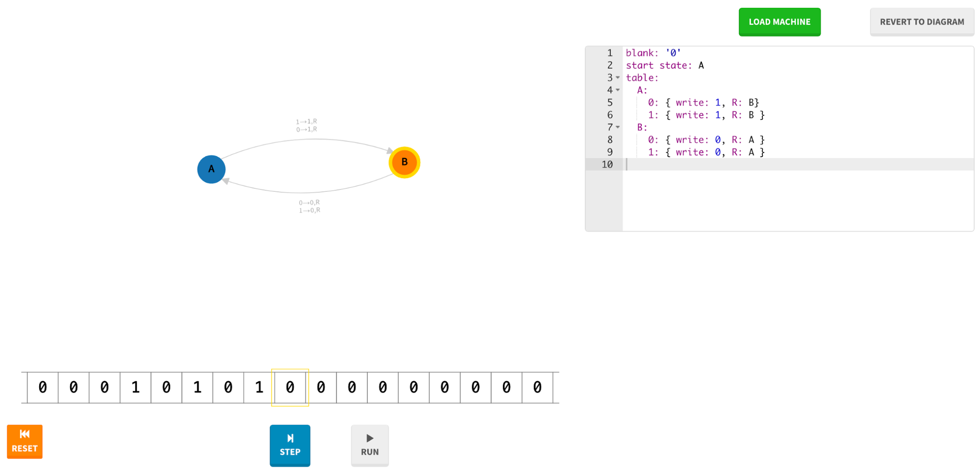Image resolution: width=980 pixels, height=472 pixels.
Task: Click Revert to Diagram button
Action: 921,22
